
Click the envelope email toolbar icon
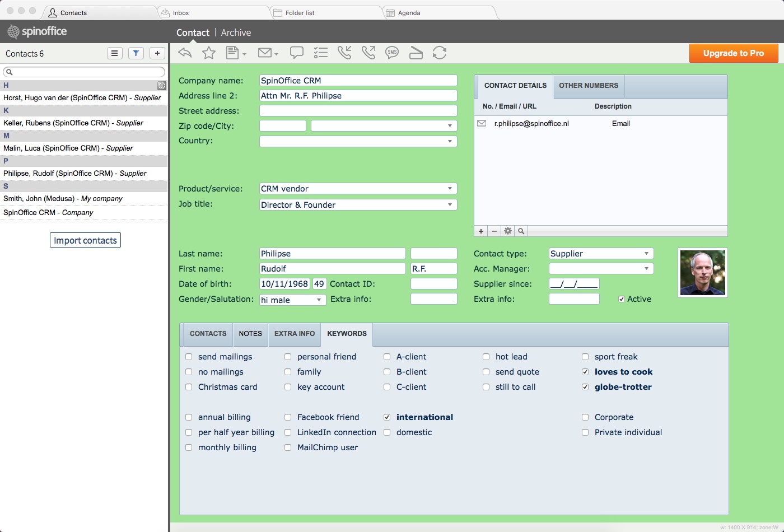click(264, 53)
